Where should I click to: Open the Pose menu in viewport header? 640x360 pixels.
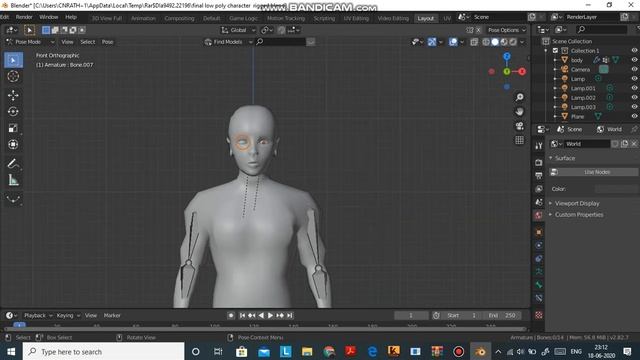(107, 42)
